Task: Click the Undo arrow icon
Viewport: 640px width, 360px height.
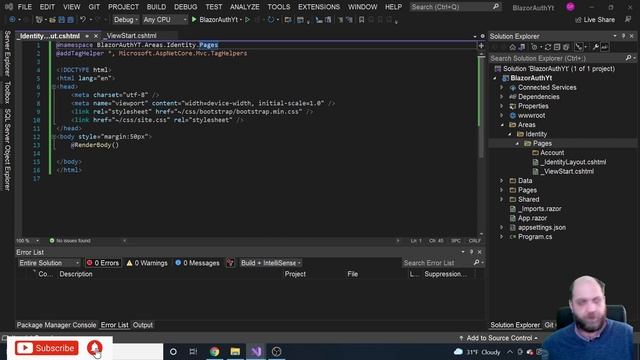Action: (83, 19)
